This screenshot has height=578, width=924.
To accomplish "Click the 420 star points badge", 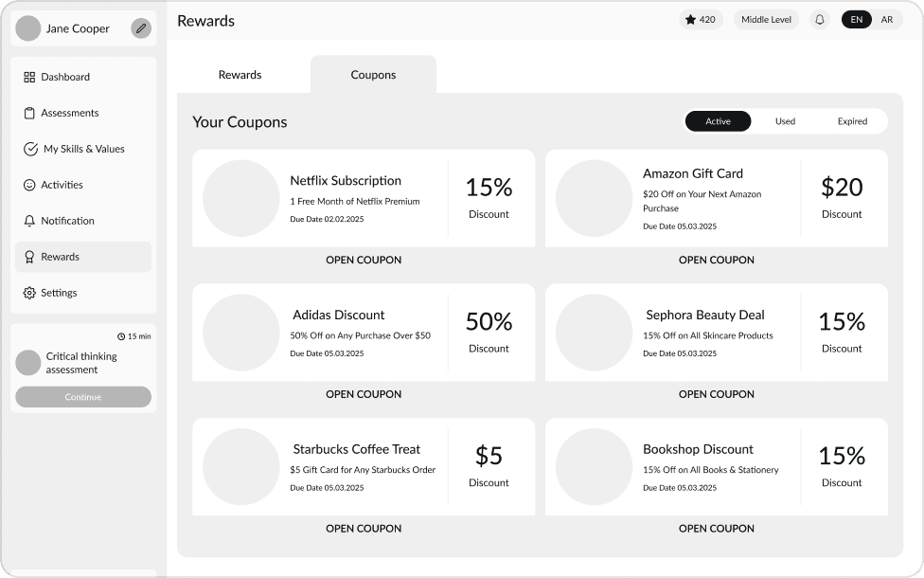I will click(x=701, y=19).
